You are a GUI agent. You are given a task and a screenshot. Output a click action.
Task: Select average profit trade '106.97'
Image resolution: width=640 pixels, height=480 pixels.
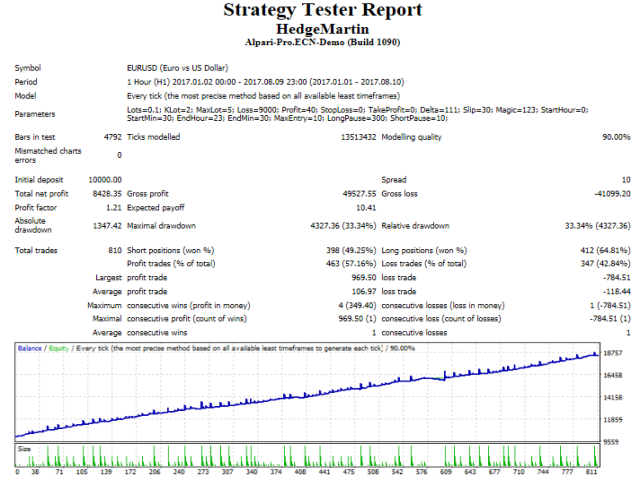364,291
